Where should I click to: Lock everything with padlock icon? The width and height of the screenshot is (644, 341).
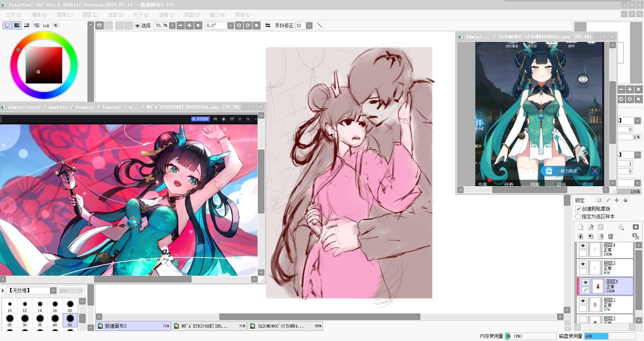pyautogui.click(x=625, y=200)
